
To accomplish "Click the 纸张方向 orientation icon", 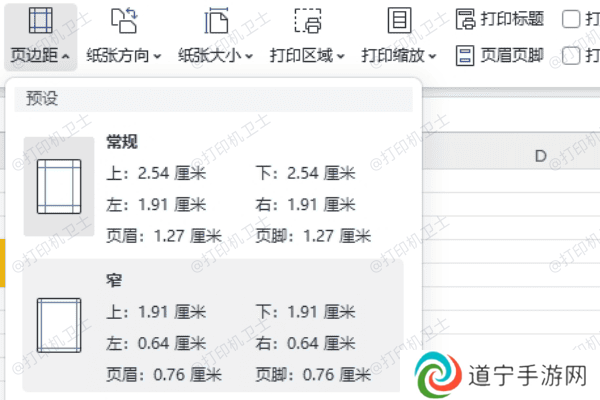I will [x=124, y=20].
